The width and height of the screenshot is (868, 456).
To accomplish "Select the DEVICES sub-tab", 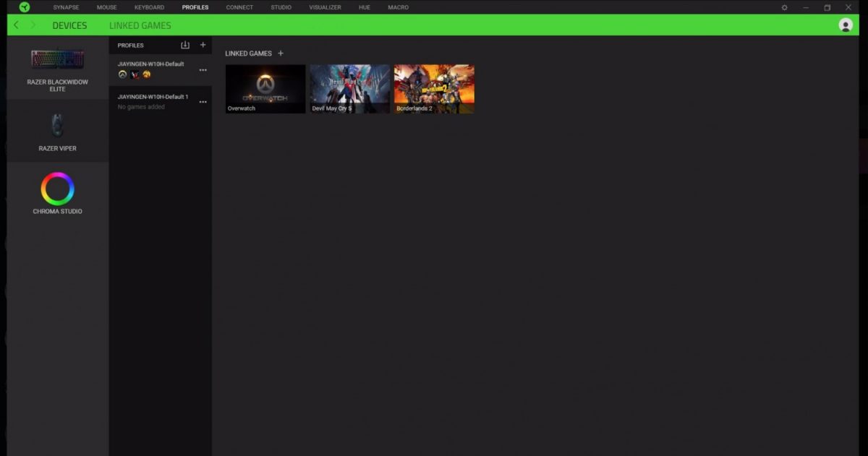I will pos(69,25).
